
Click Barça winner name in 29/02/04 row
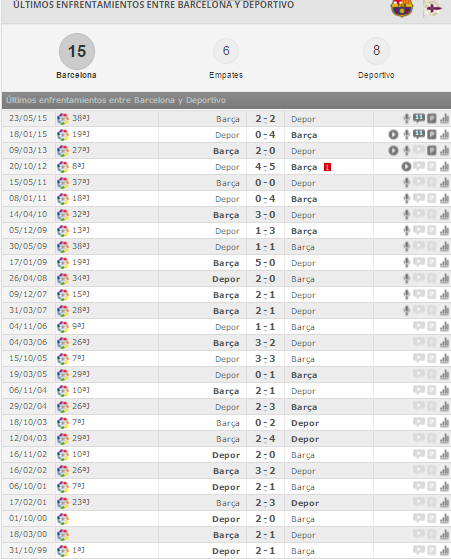[304, 407]
